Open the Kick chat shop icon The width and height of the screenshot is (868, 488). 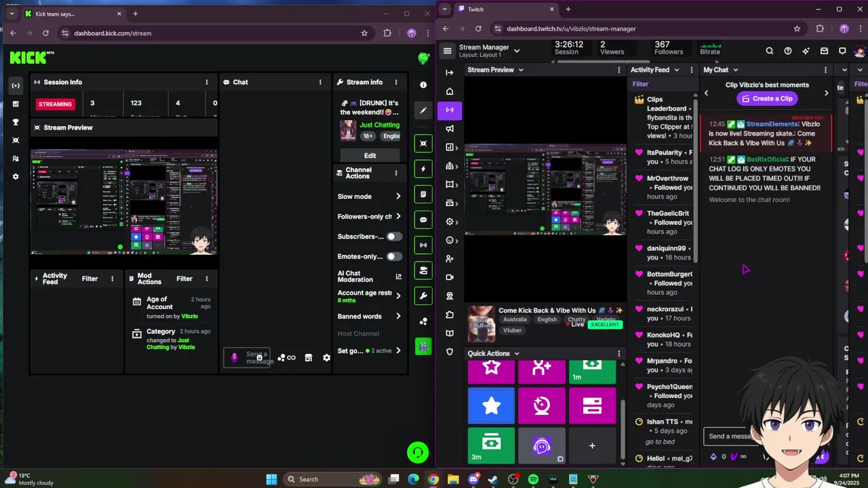[309, 358]
